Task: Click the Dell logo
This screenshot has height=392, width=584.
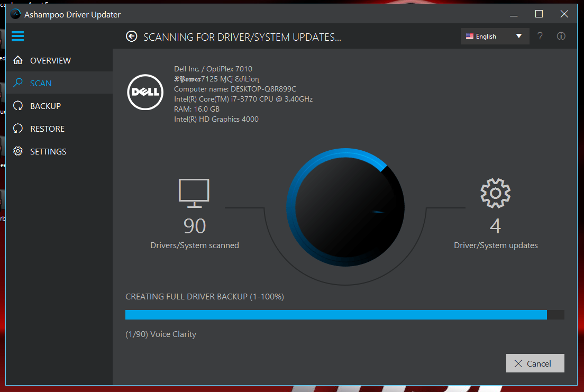Action: [x=145, y=92]
